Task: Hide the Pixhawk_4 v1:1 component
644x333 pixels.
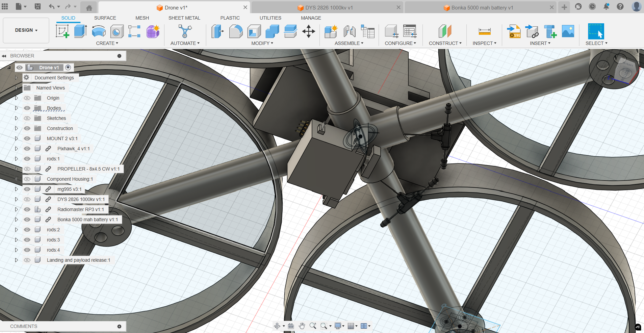Action: 27,149
